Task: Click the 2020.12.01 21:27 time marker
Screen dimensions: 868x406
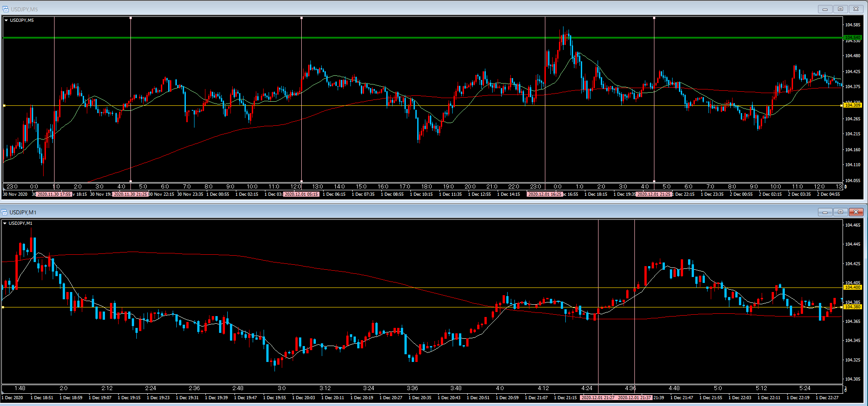Action: click(598, 398)
